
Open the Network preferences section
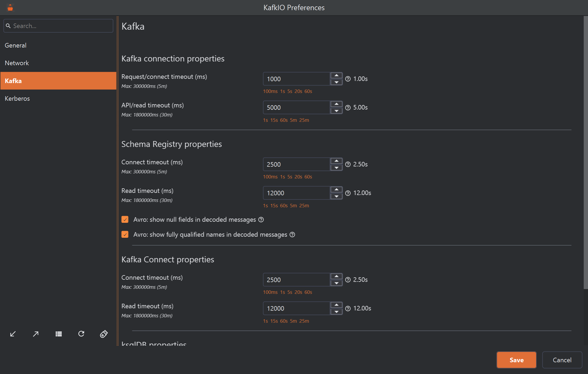click(x=58, y=63)
